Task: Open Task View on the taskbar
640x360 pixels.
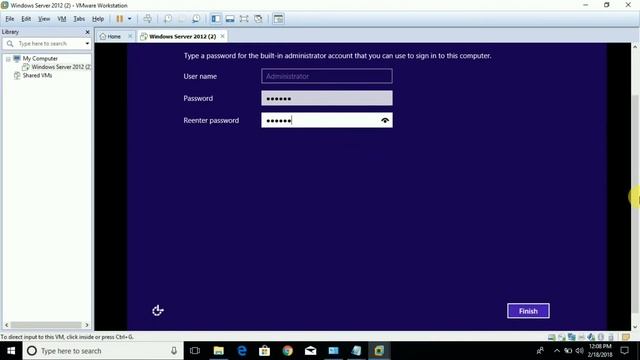Action: (x=195, y=351)
